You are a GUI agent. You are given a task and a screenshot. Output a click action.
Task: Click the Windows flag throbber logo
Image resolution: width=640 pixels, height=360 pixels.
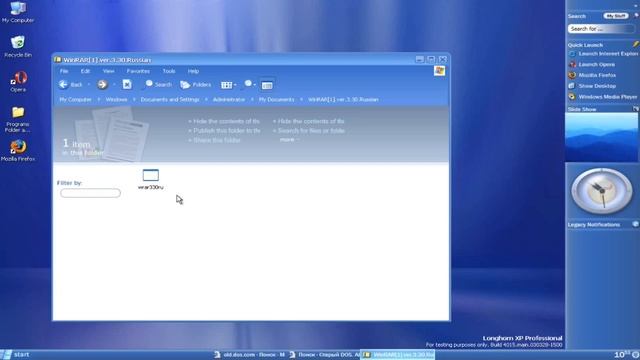click(440, 71)
